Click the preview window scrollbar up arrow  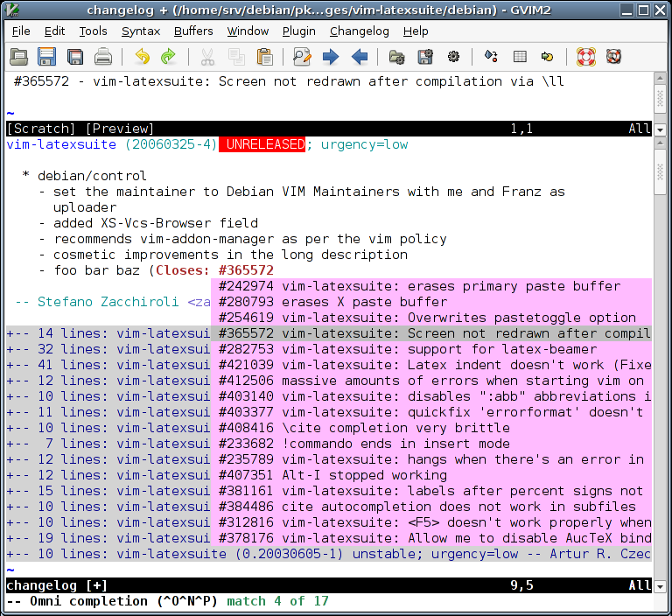point(660,78)
